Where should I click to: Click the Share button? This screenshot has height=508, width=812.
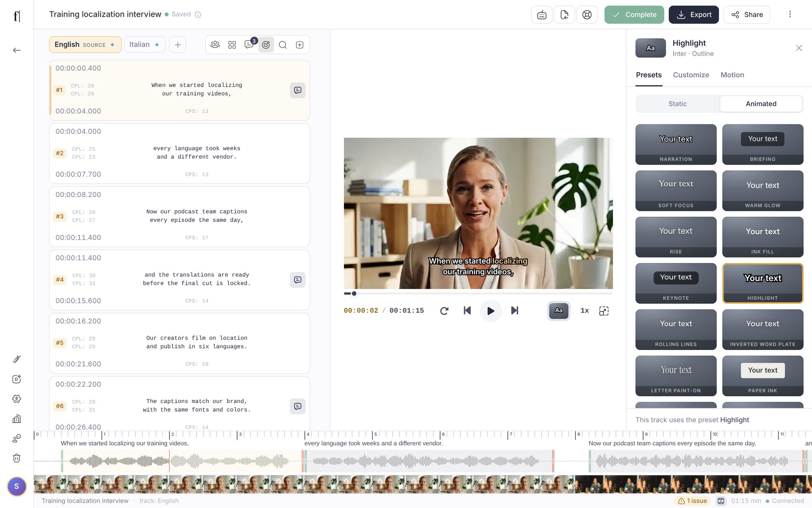[747, 15]
